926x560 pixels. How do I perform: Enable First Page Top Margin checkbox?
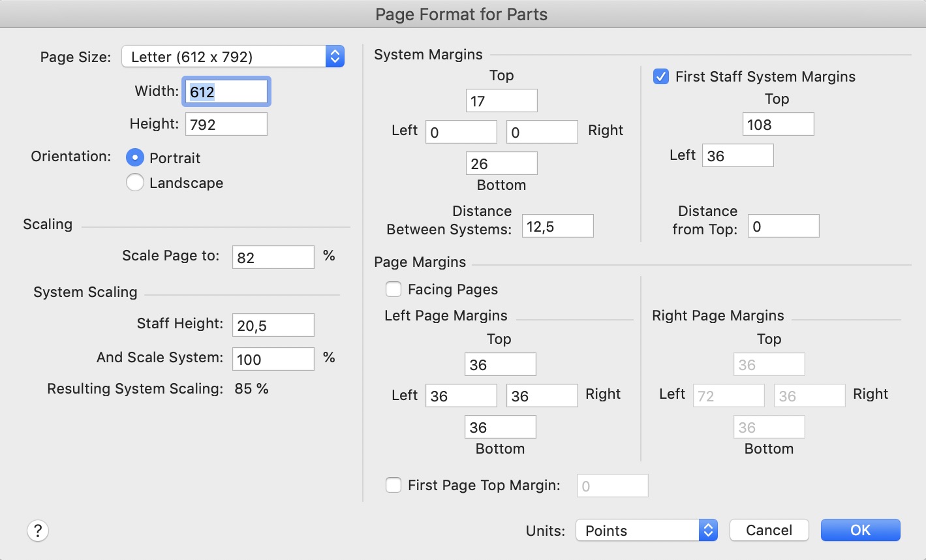click(x=394, y=485)
